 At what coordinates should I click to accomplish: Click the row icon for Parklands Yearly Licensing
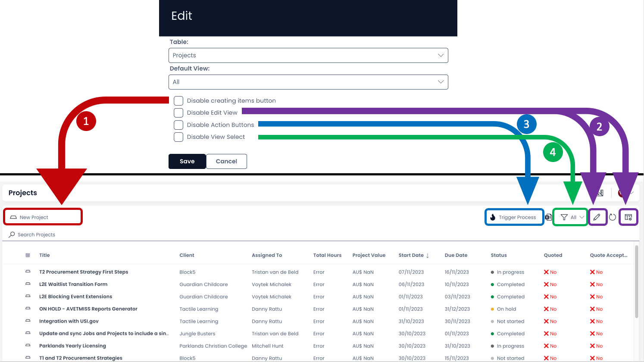coord(28,346)
